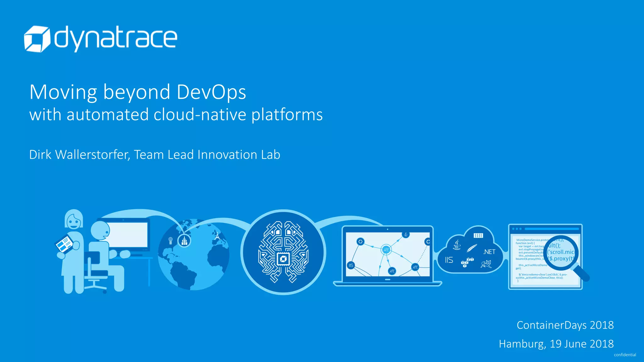Click the magnifying glass over code window
The height and width of the screenshot is (362, 644).
point(562,253)
